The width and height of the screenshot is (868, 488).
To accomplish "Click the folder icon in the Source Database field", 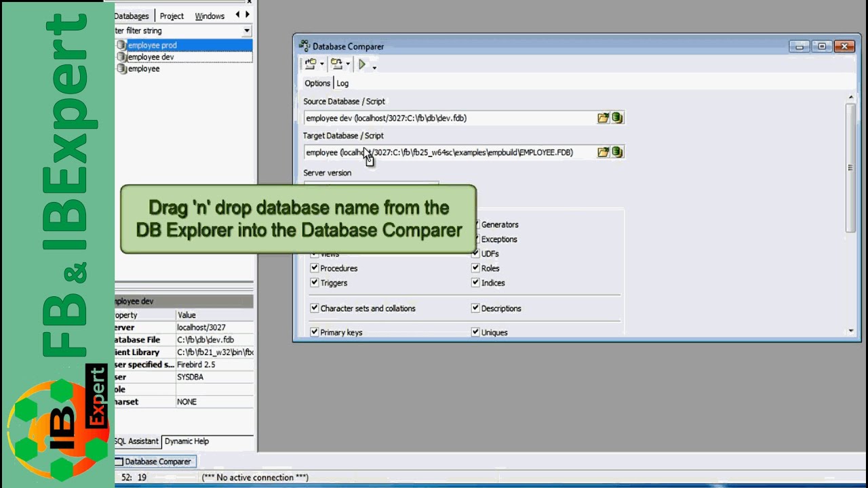I will (603, 118).
